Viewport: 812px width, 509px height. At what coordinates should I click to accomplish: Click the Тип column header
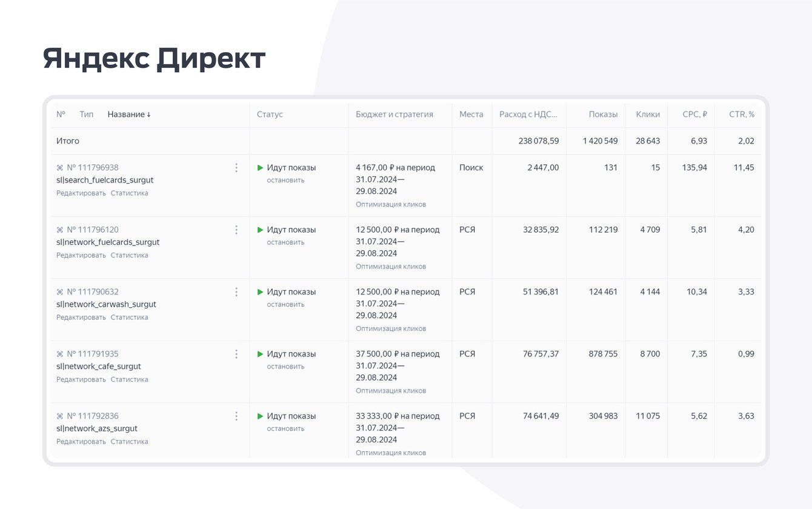click(87, 115)
